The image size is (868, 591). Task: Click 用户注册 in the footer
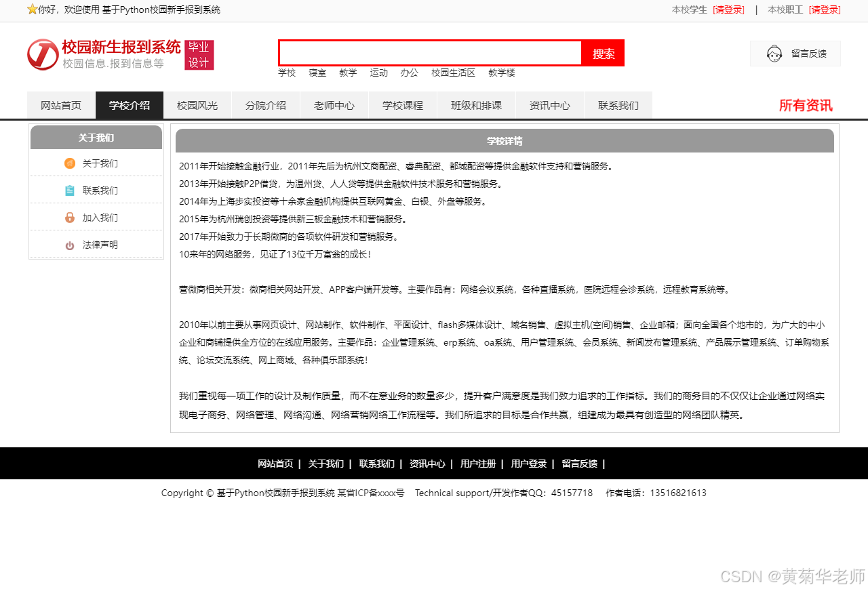tap(477, 464)
